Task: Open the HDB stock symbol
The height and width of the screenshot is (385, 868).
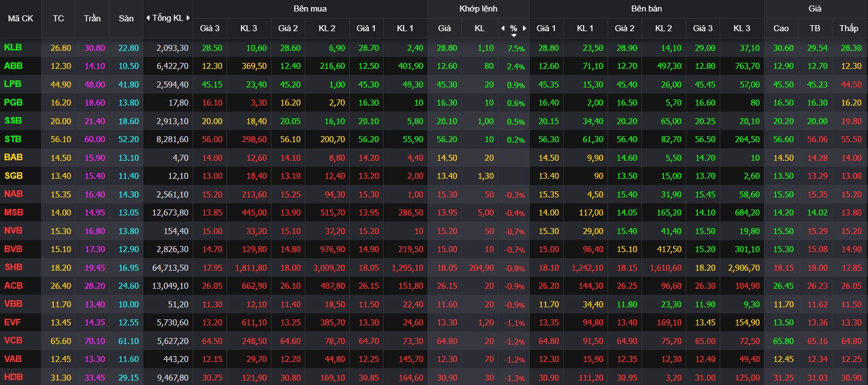Action: pyautogui.click(x=13, y=377)
